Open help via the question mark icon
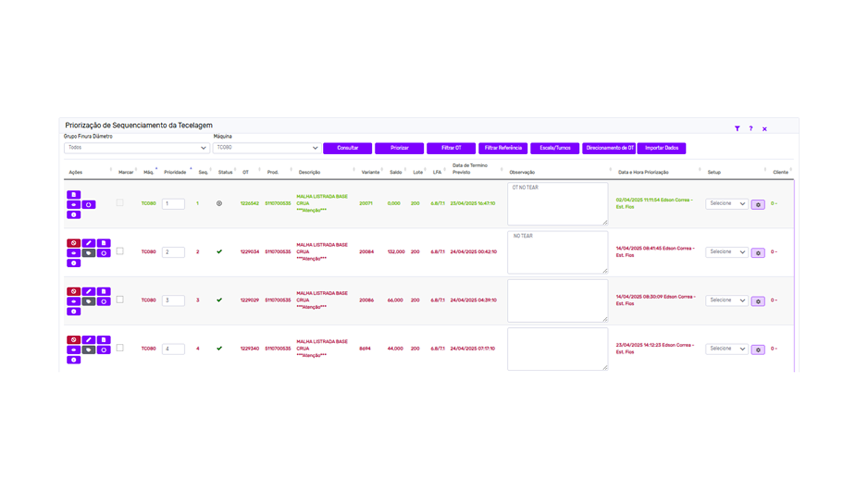The height and width of the screenshot is (488, 868). (750, 128)
